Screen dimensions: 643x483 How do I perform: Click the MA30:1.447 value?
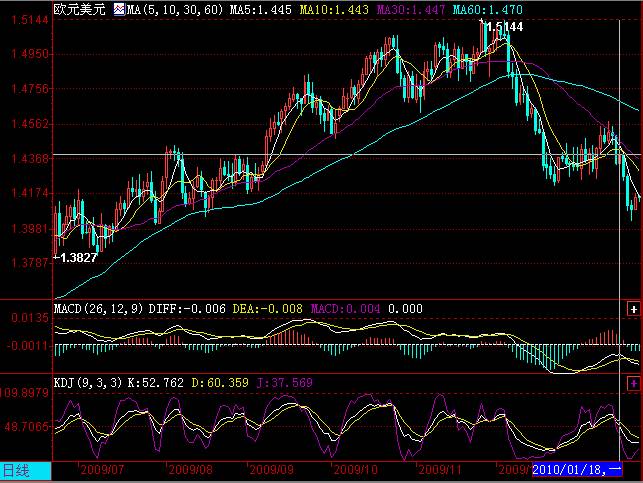click(410, 10)
